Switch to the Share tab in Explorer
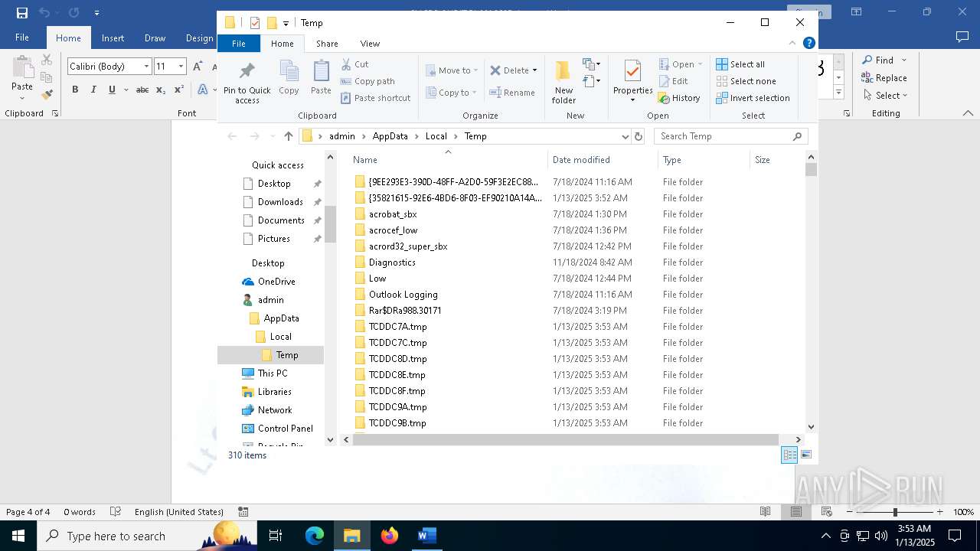This screenshot has width=980, height=551. coord(327,44)
